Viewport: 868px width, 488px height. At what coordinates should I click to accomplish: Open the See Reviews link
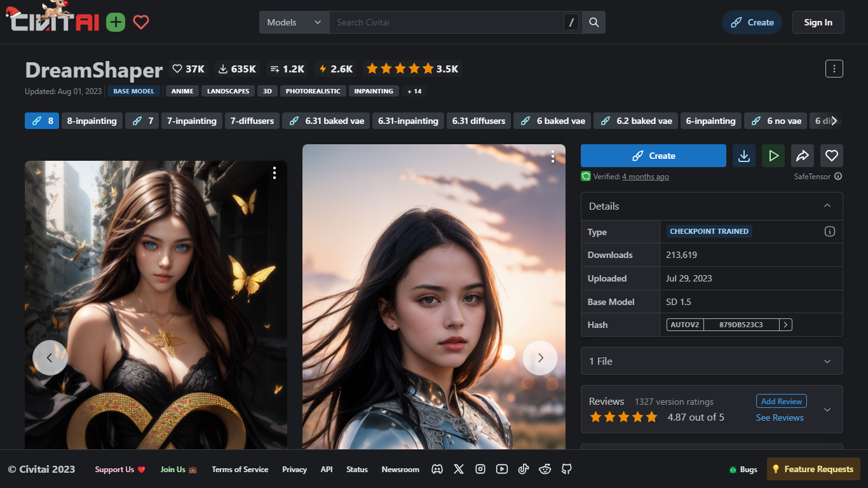(x=780, y=417)
